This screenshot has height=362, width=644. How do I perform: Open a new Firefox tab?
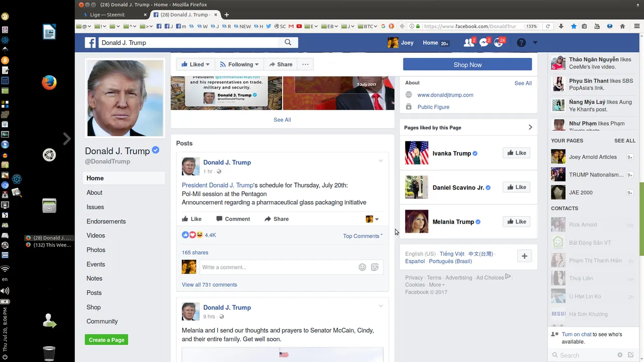tap(226, 15)
